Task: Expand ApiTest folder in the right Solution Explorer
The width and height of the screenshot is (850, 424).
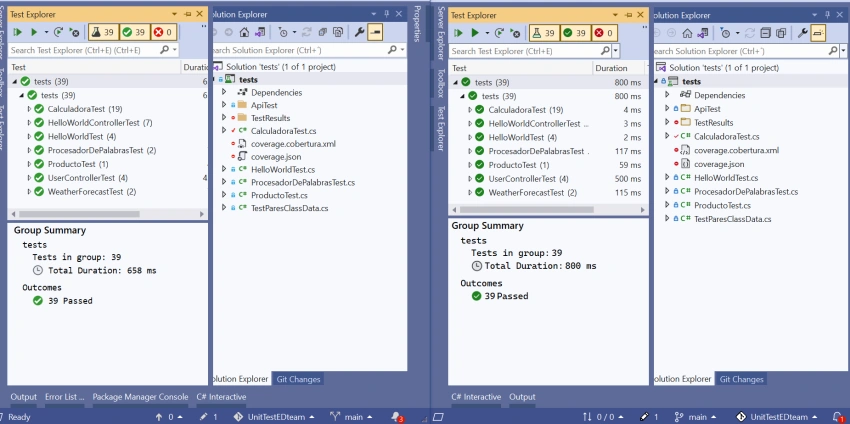Action: 667,108
